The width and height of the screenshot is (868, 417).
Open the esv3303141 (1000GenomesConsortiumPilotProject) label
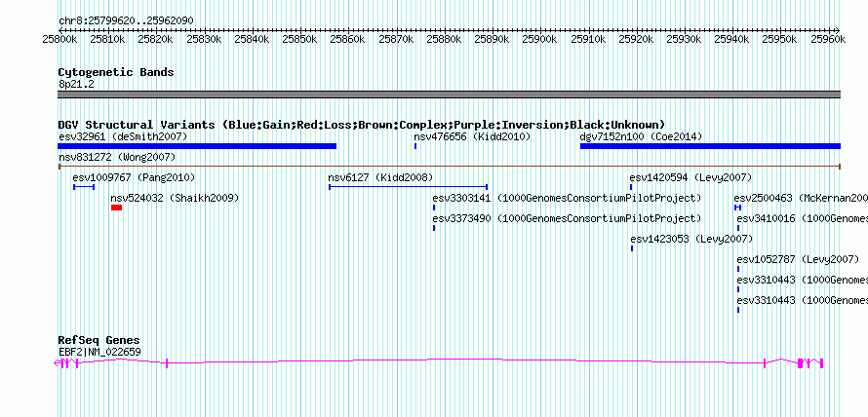point(567,198)
